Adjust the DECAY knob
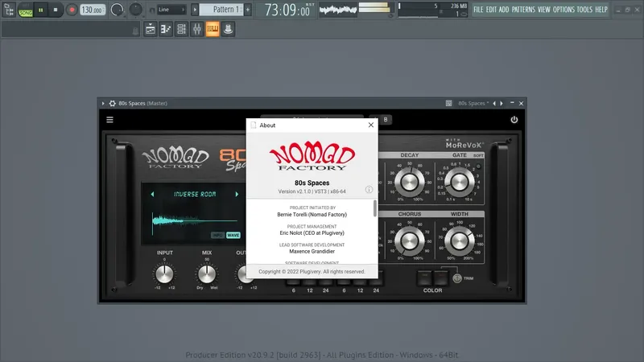The width and height of the screenshot is (644, 362). pyautogui.click(x=409, y=182)
